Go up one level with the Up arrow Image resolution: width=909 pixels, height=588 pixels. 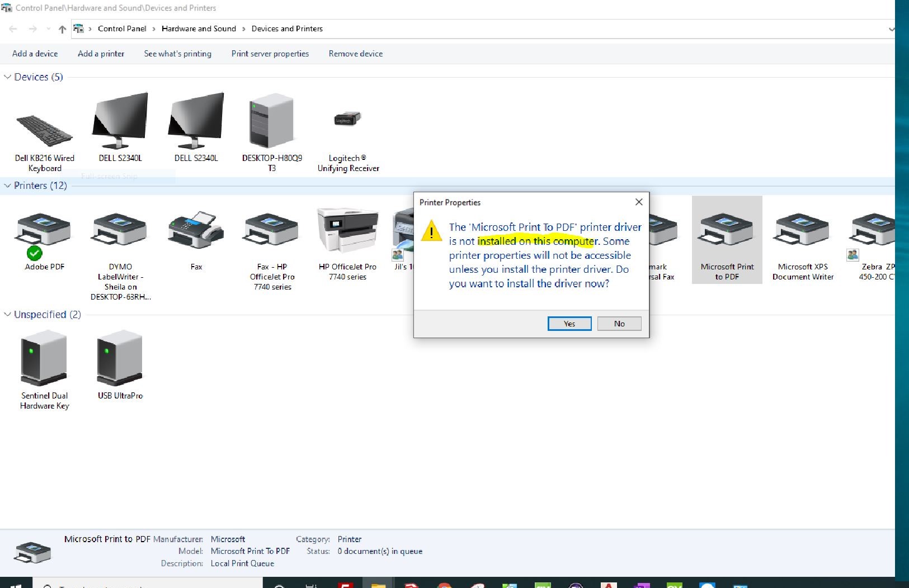[x=62, y=29]
